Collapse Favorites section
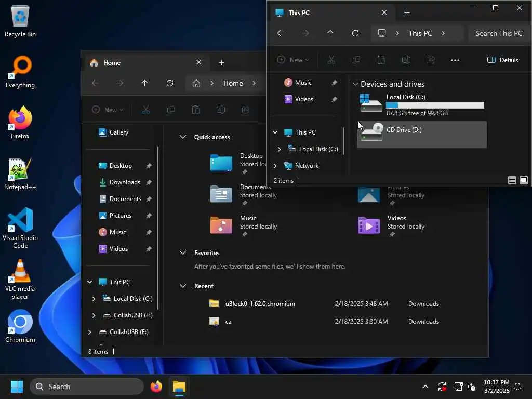532x399 pixels. (183, 253)
